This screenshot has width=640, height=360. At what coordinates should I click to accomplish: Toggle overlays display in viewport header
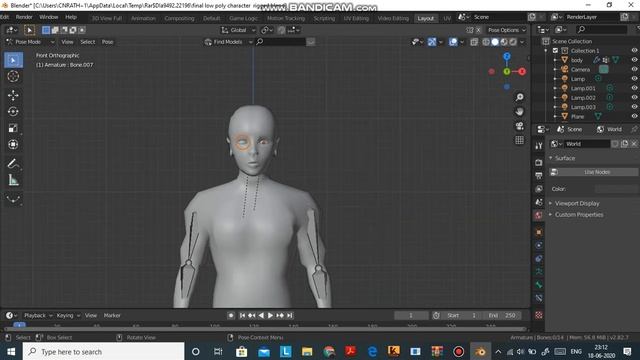point(453,42)
